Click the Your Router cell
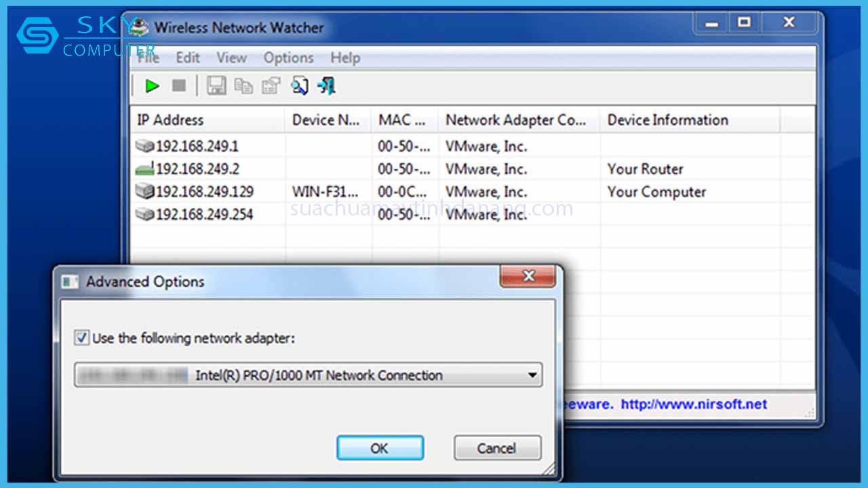This screenshot has width=868, height=488. pyautogui.click(x=645, y=169)
